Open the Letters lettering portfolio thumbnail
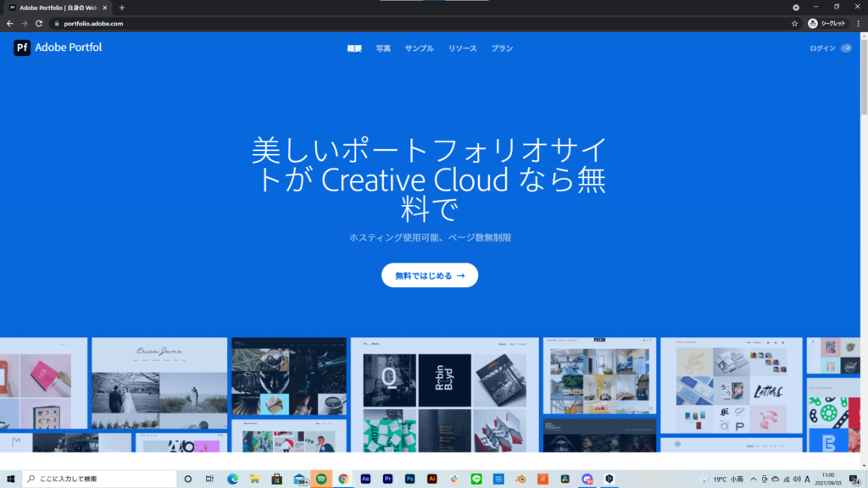868x488 pixels. [x=732, y=385]
